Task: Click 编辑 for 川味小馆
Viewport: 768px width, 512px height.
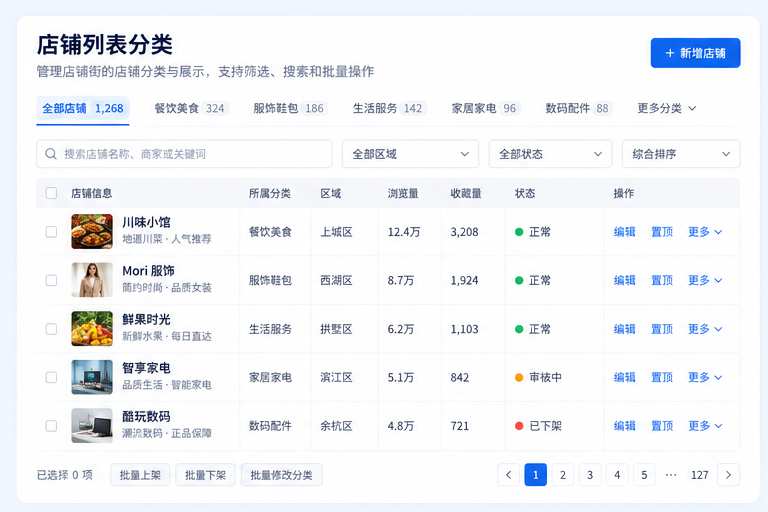Action: coord(624,232)
